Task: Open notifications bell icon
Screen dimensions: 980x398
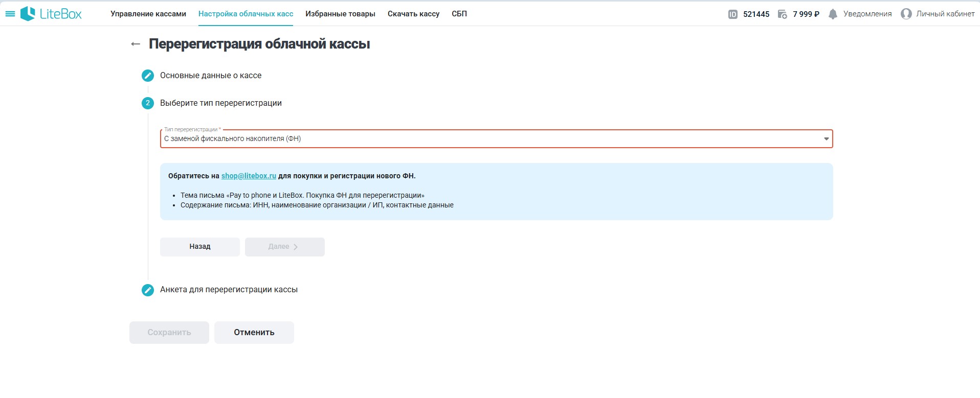Action: 833,14
